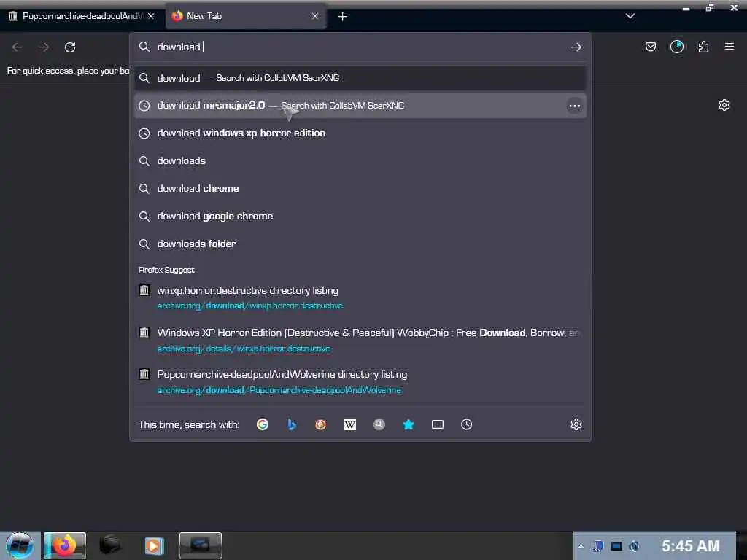Select the 'downloads' search suggestion

[x=360, y=161]
